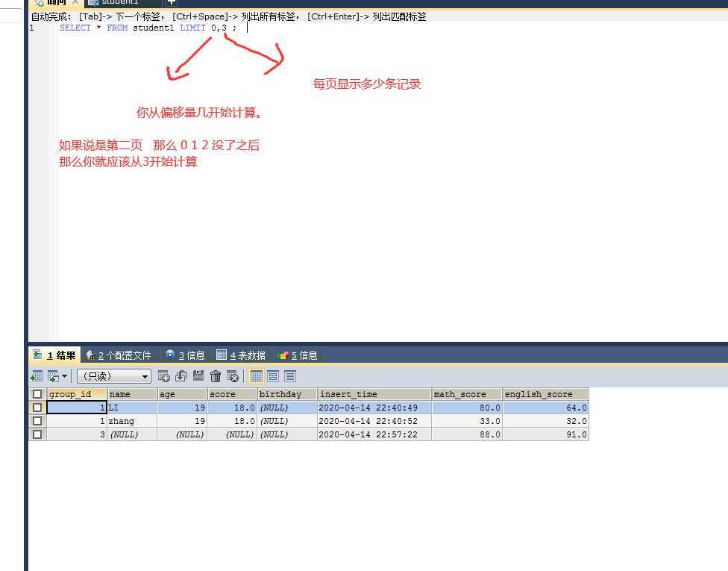This screenshot has height=571, width=728.
Task: Select the insert_time cell 2020-04-14 22:57:22
Action: point(374,434)
